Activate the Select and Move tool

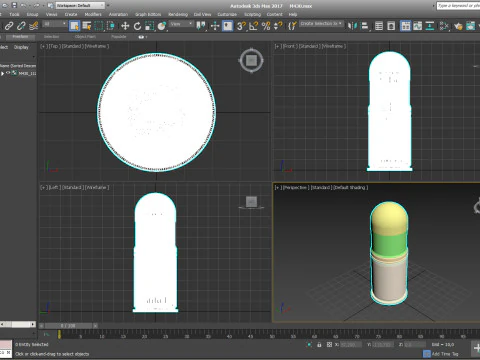(x=125, y=26)
